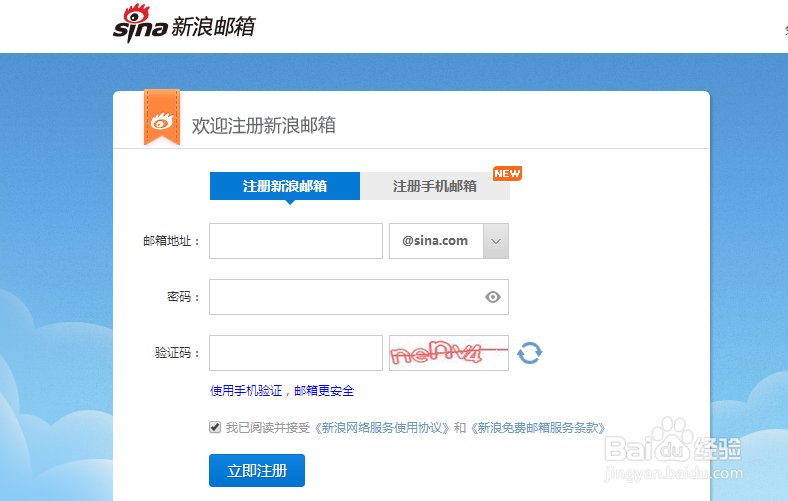Screen dimensions: 788x501
Task: Click the captcha image
Action: 449,353
